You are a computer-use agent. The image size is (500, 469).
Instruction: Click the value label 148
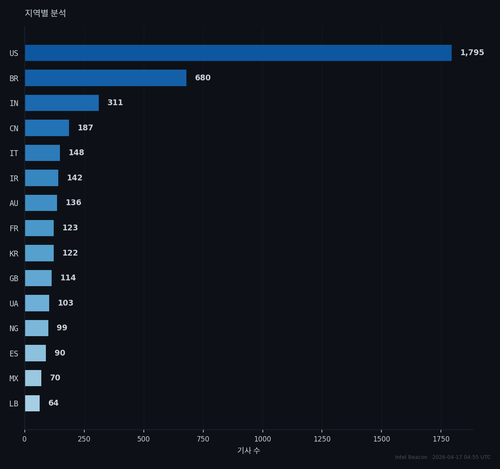(76, 152)
